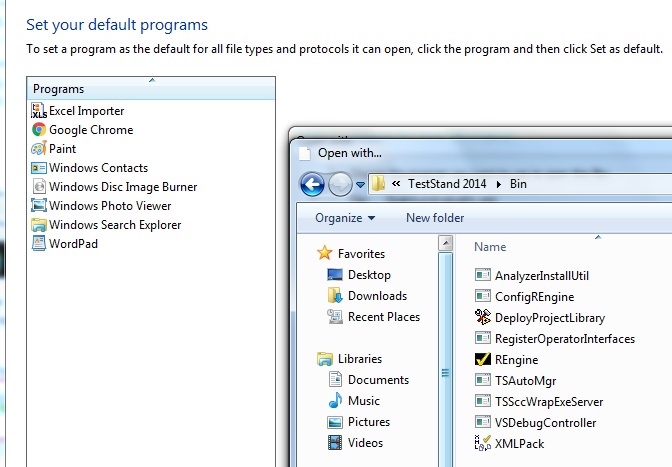Select the TSAutoMgr file name

(525, 381)
